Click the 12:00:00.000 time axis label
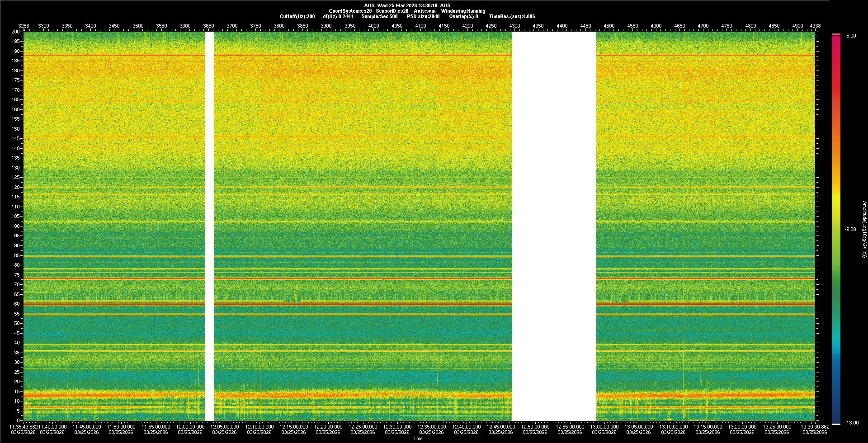This screenshot has width=868, height=443. pyautogui.click(x=190, y=426)
